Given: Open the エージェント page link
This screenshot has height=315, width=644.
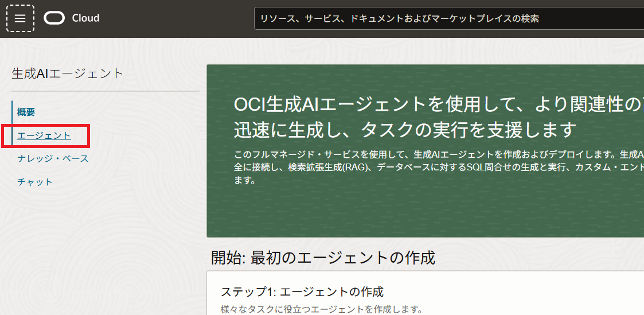Looking at the screenshot, I should 44,135.
